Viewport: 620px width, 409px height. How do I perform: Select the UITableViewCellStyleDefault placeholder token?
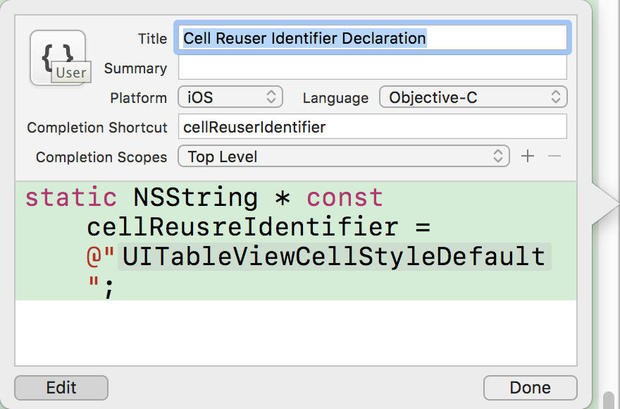[334, 255]
